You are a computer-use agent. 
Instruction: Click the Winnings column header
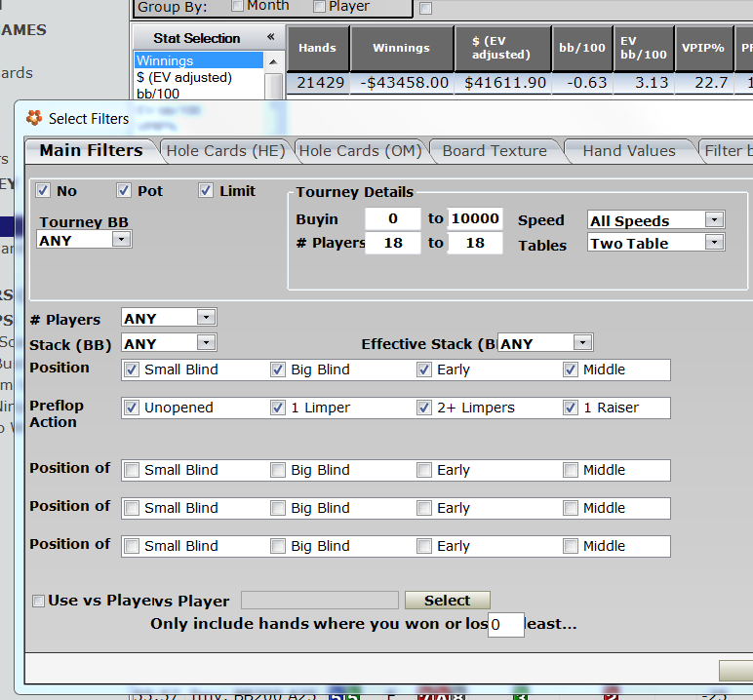(402, 48)
